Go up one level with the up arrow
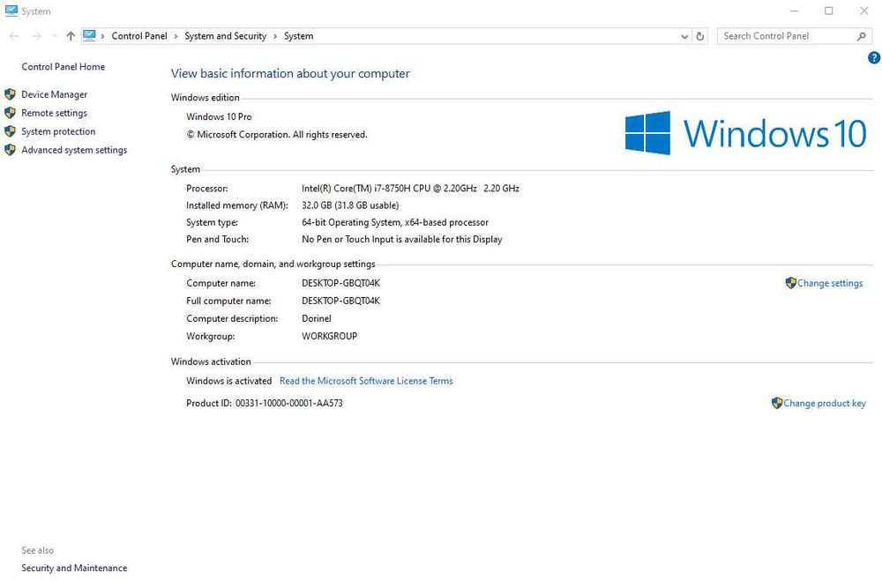Screen dimensions: 882x588 tap(71, 36)
